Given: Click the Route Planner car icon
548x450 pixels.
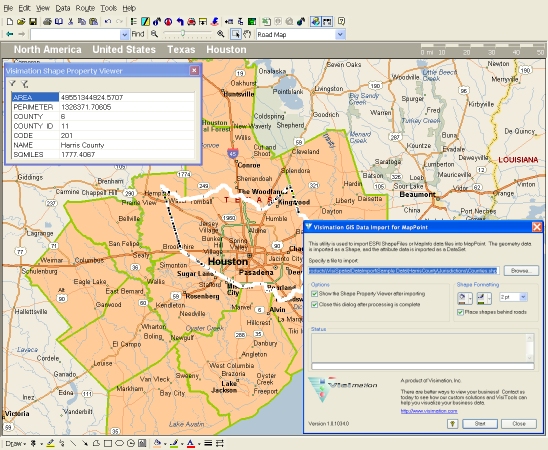Looking at the screenshot, I should [191, 22].
